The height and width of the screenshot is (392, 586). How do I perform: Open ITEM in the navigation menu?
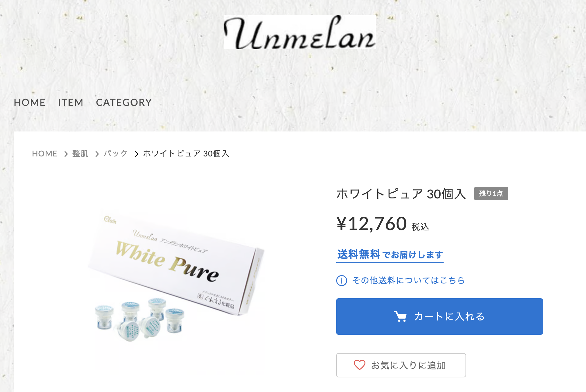71,103
